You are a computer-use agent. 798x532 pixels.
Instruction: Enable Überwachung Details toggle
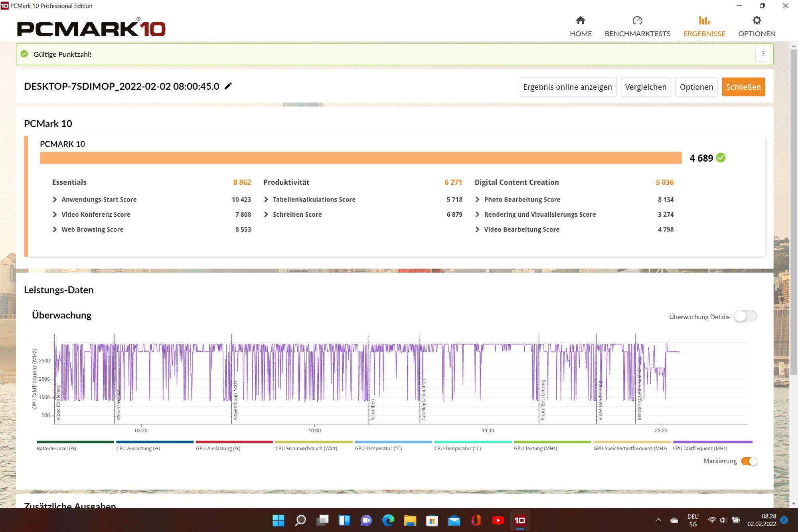745,316
